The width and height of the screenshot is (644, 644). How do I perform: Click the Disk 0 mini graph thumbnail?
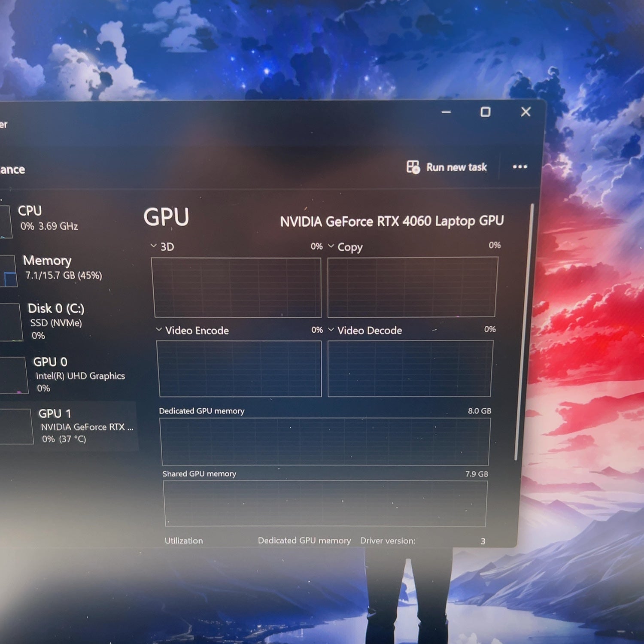11,322
